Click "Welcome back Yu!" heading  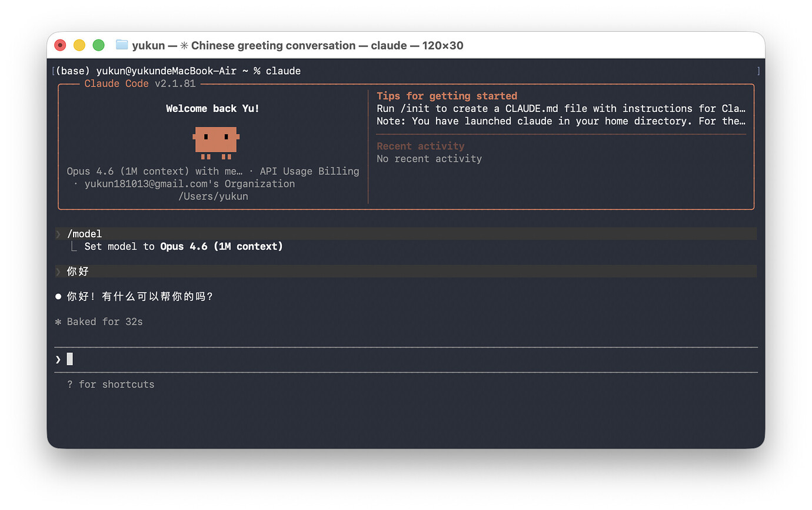tap(212, 108)
